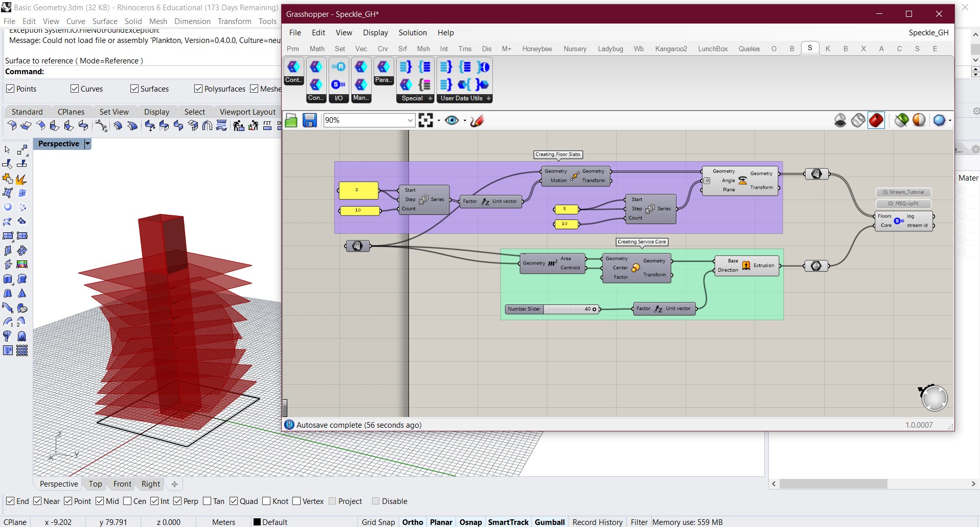Click the Gumball toggle in the status bar
The width and height of the screenshot is (980, 527).
click(x=550, y=522)
